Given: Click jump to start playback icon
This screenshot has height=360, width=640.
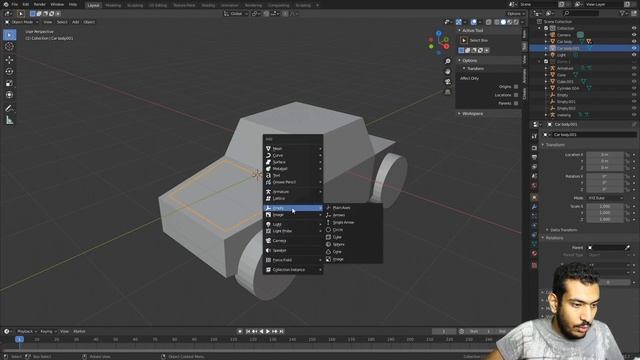Looking at the screenshot, I should (x=248, y=331).
